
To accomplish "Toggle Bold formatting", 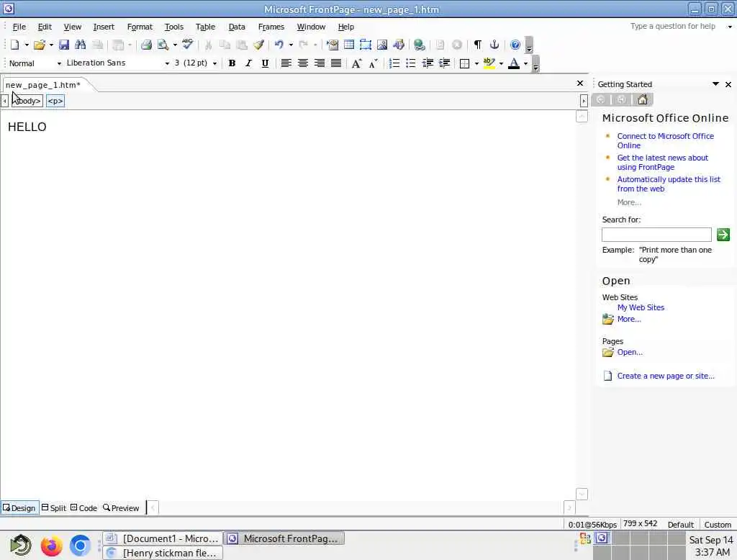I will [232, 63].
